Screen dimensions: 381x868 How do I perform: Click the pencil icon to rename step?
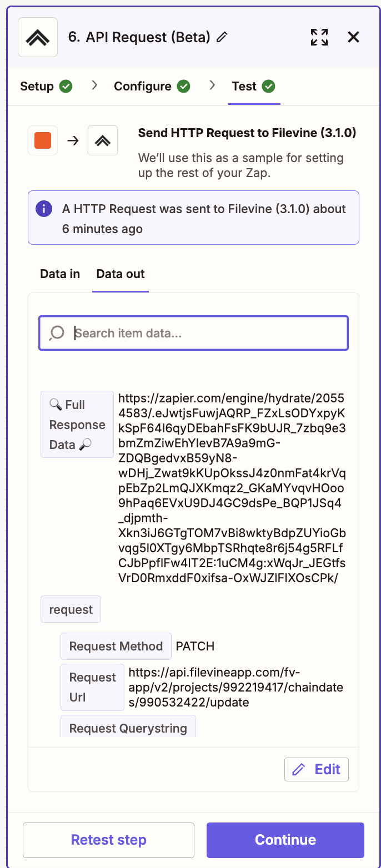[x=222, y=37]
